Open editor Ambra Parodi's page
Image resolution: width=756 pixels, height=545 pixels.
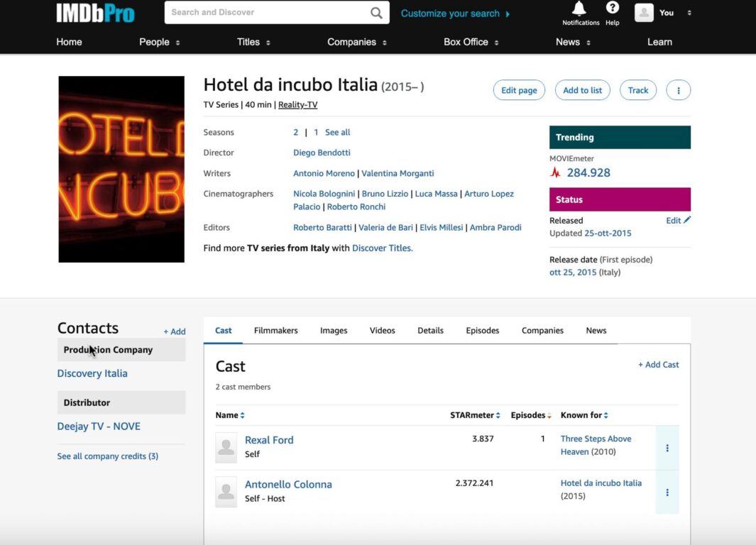(x=495, y=228)
